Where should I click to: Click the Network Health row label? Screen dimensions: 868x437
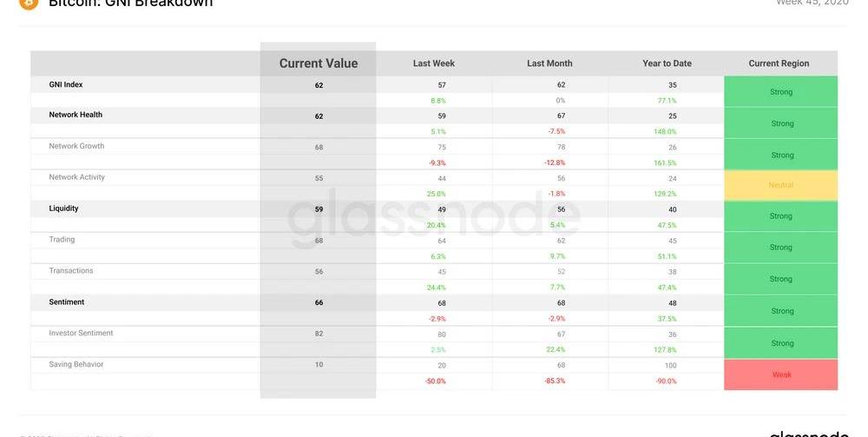(76, 115)
